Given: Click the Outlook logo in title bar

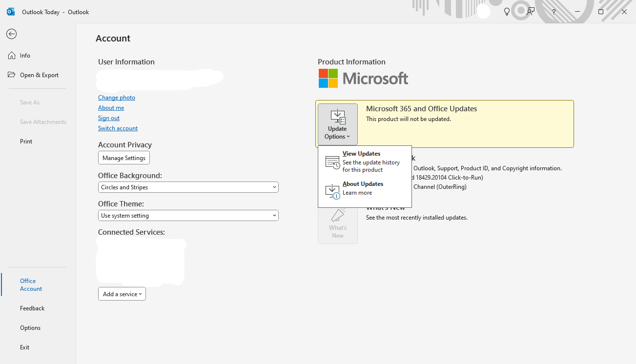Looking at the screenshot, I should pos(11,12).
